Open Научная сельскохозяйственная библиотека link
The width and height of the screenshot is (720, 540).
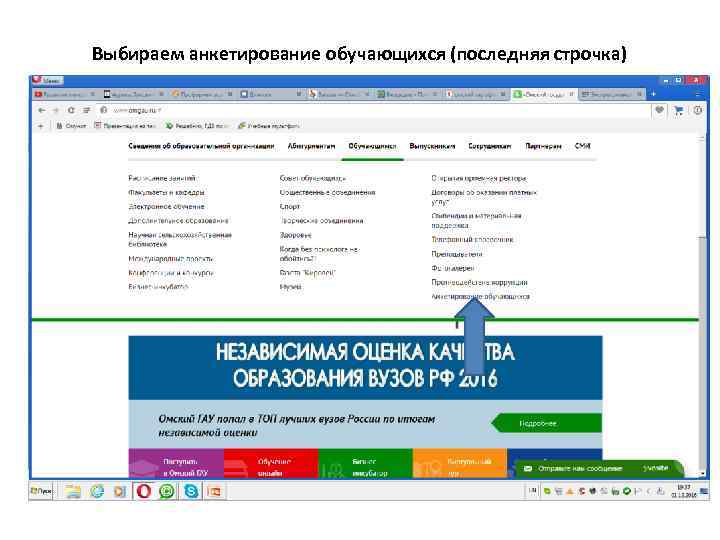point(180,240)
